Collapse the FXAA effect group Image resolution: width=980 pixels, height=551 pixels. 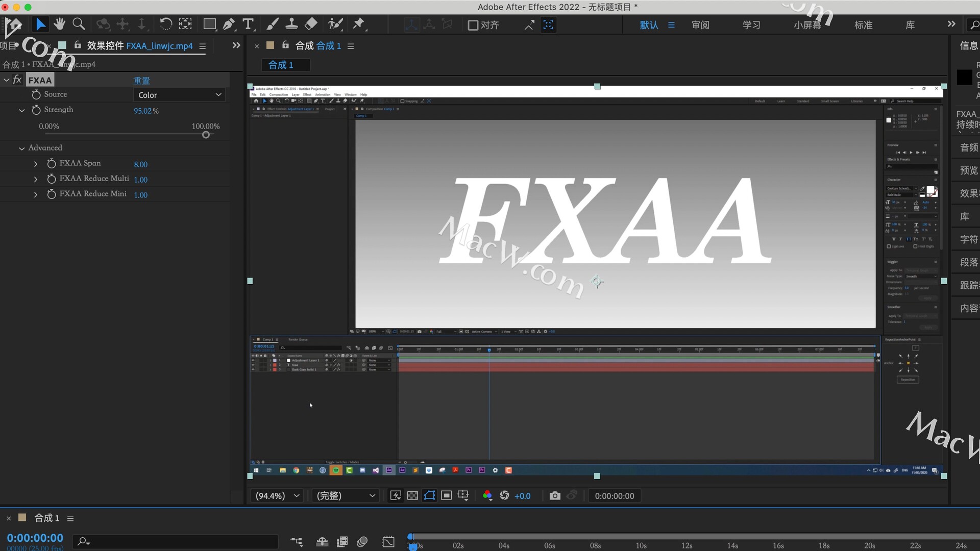(x=6, y=80)
